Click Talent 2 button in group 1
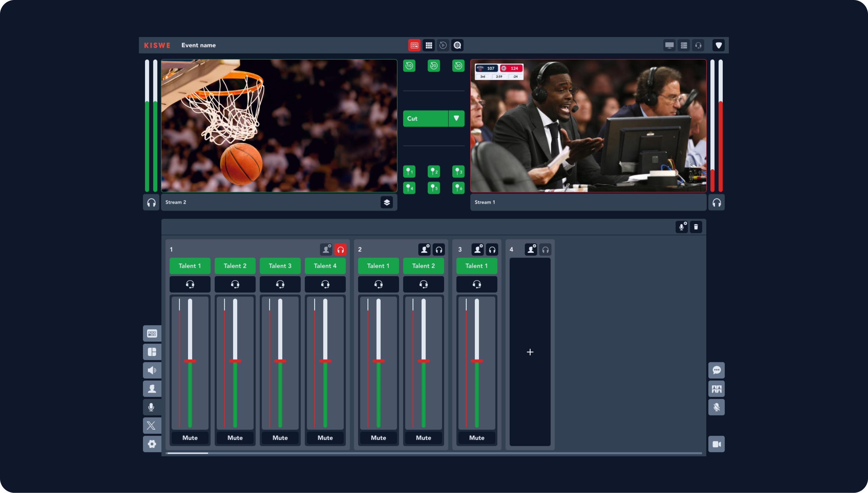The height and width of the screenshot is (493, 868). [x=235, y=266]
